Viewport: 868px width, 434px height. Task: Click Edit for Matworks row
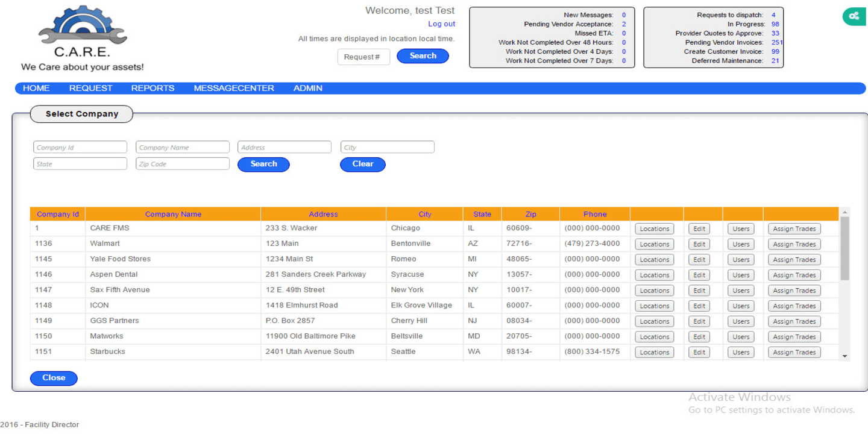coord(699,337)
